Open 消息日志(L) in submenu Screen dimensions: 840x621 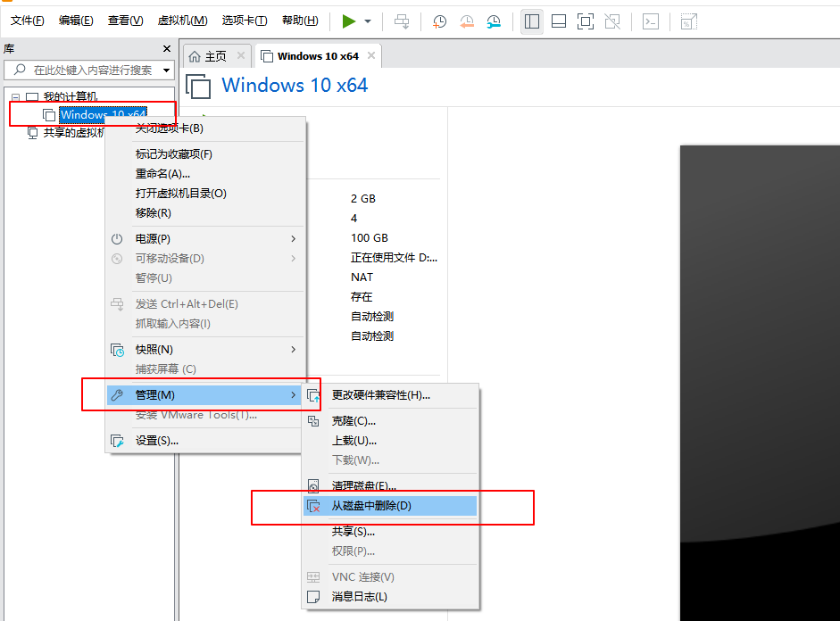tap(390, 596)
